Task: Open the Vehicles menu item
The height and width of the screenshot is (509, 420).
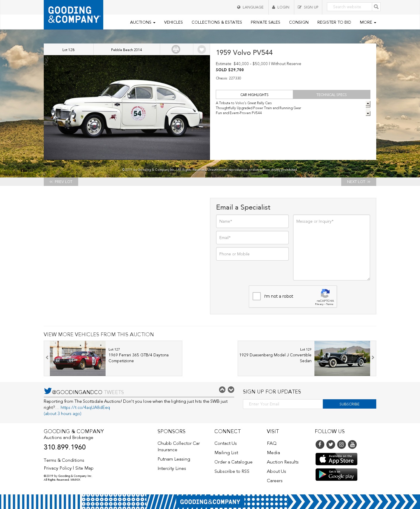Action: tap(174, 22)
